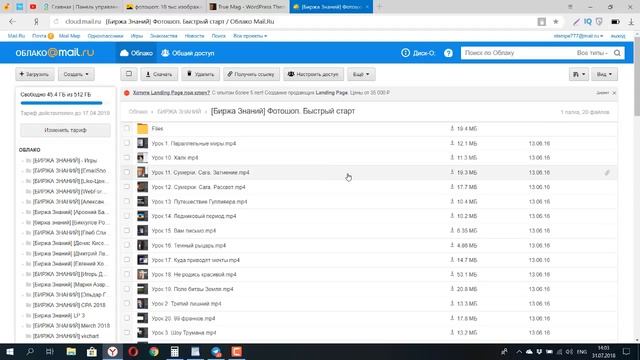Open the Мой Мир link in top bar
The image size is (640, 360).
point(69,36)
